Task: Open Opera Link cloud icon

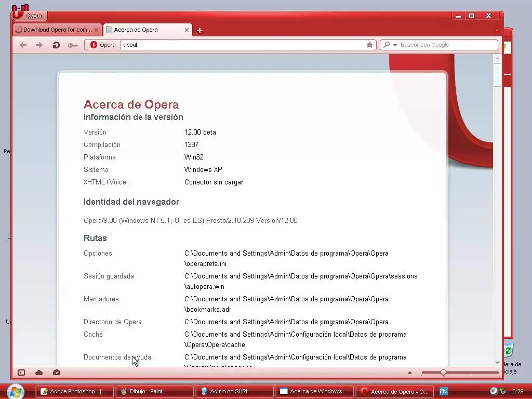Action: 39,373
